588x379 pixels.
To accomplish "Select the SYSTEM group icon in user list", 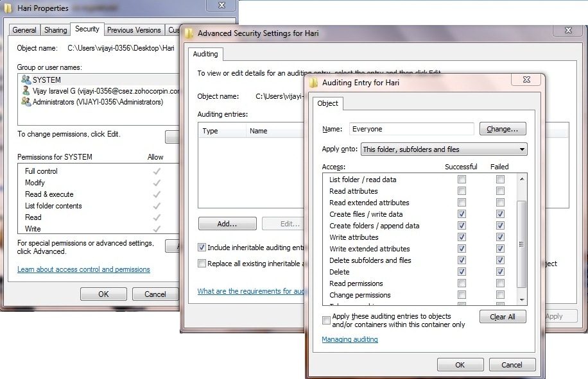I will (26, 80).
